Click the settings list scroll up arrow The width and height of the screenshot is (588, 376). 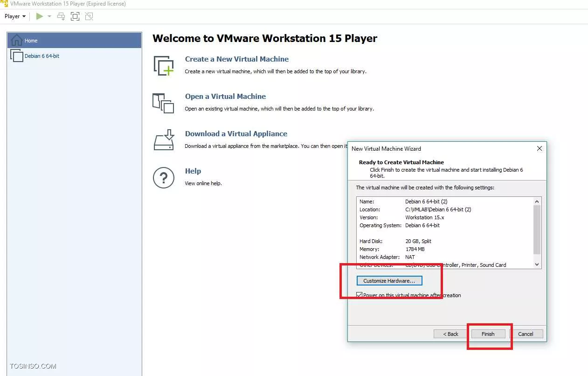coord(537,201)
